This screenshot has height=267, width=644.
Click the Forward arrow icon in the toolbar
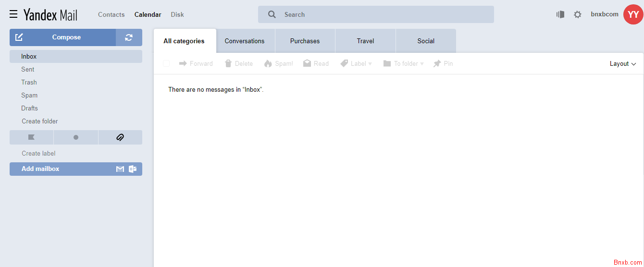point(183,63)
